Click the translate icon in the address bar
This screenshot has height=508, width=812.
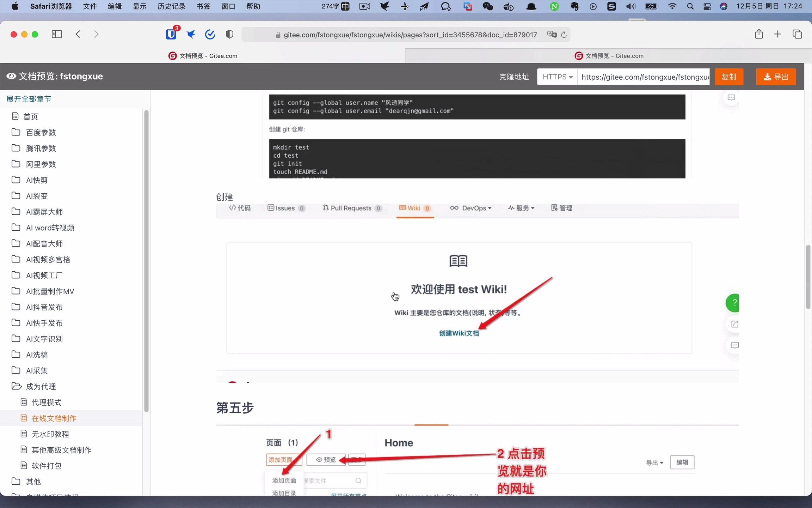pos(552,35)
